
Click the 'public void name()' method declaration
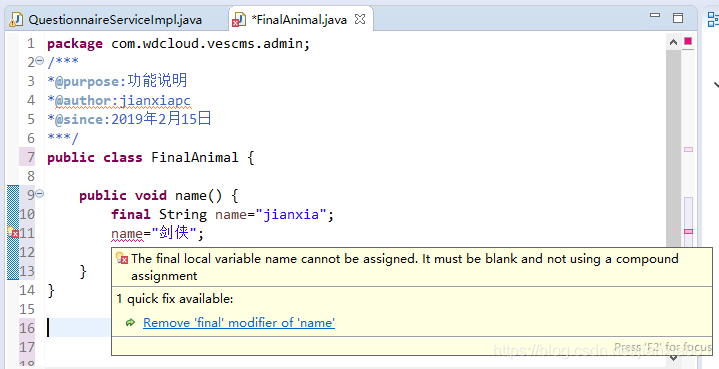pyautogui.click(x=159, y=196)
